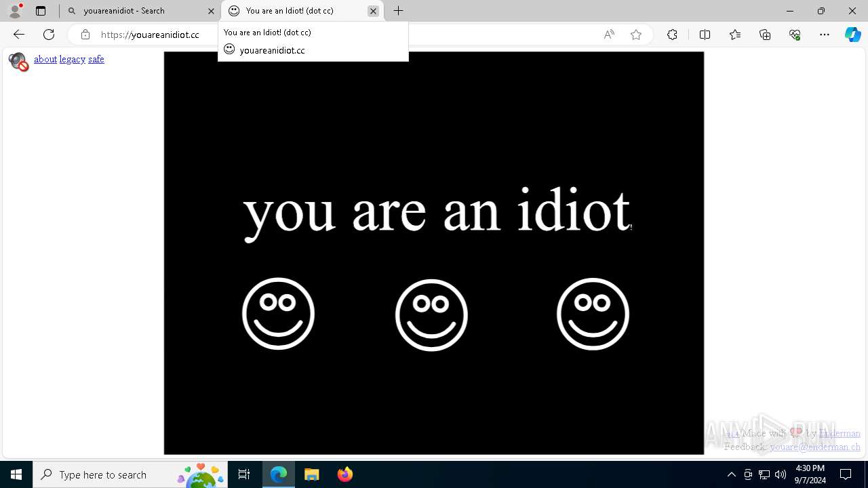Close the youareanidiot - Search tab
868x488 pixels.
[211, 11]
